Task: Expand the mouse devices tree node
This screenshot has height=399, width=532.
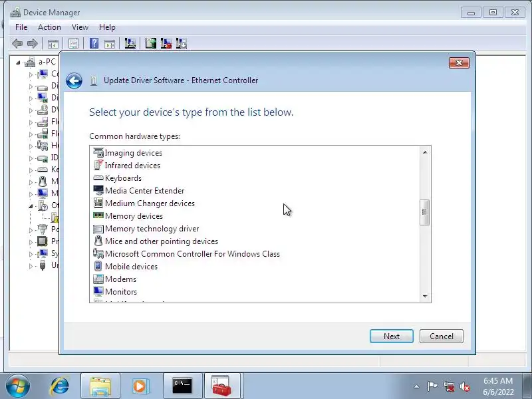Action: (x=31, y=182)
